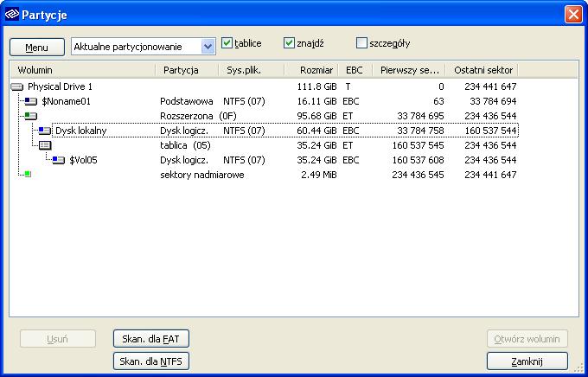Click the tablica (05) entry text

[185, 145]
